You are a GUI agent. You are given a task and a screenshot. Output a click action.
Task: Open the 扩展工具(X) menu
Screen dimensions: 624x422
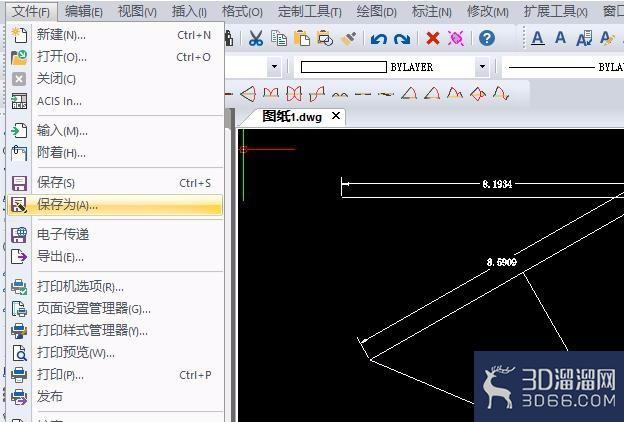click(x=556, y=11)
